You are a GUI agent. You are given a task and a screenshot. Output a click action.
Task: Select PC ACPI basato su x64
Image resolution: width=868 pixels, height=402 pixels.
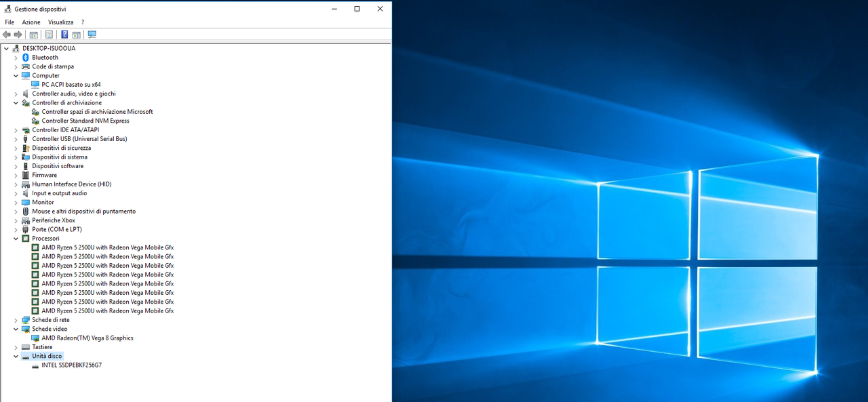pos(71,85)
